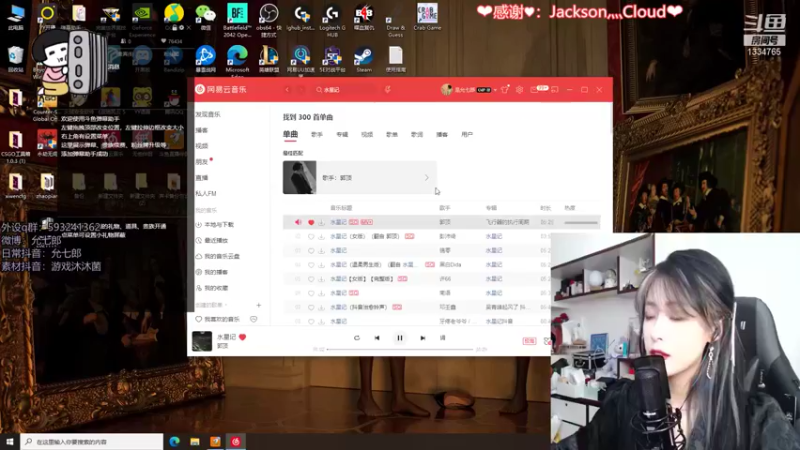Go back to the previous track
800x450 pixels.
pyautogui.click(x=377, y=338)
